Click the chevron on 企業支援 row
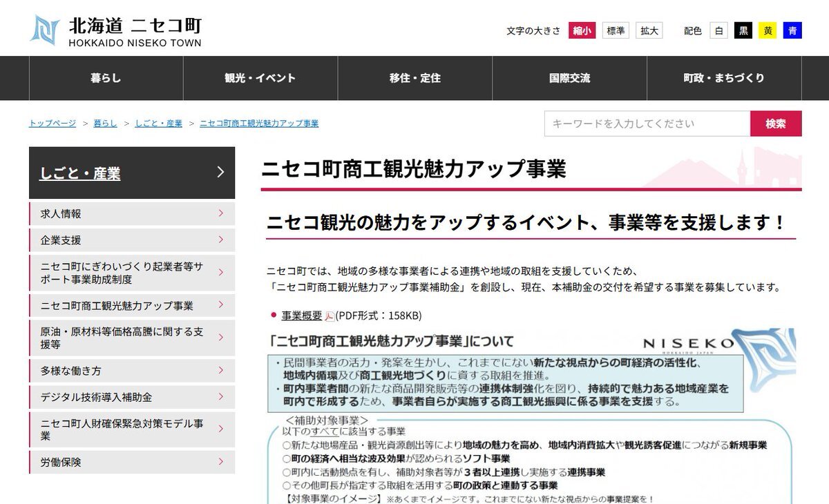Viewport: 829px width, 504px height. [x=220, y=240]
